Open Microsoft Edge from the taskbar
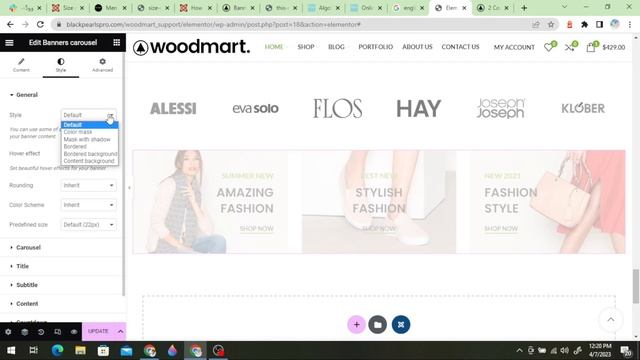This screenshot has width=640, height=360. (57, 351)
